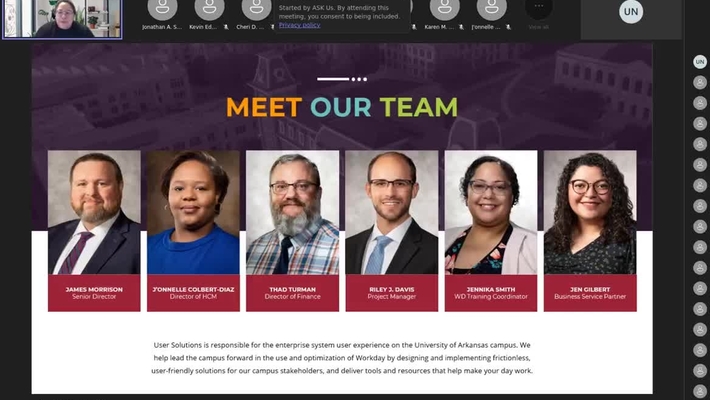The width and height of the screenshot is (710, 400).
Task: Select Thad Turman Director of Finance card
Action: (x=293, y=231)
